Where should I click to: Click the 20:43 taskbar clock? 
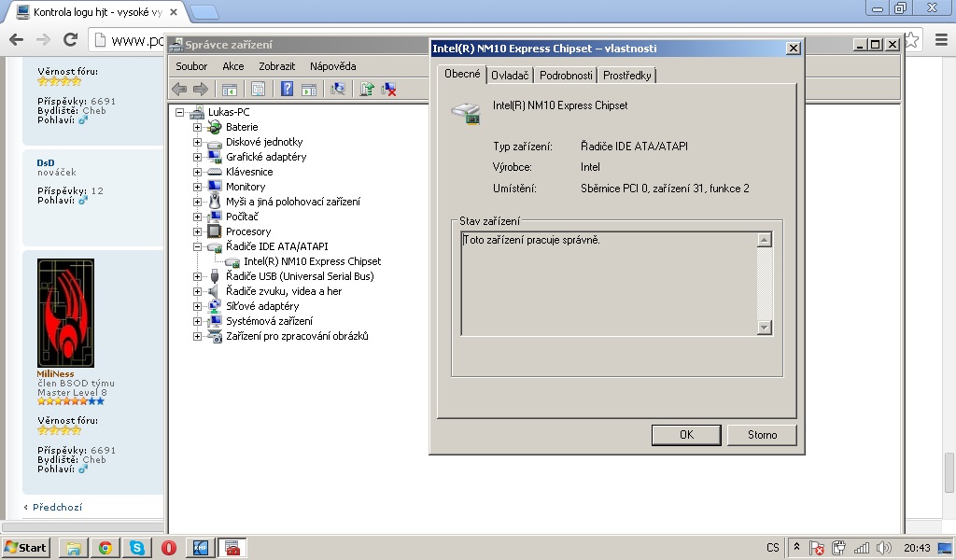click(917, 548)
